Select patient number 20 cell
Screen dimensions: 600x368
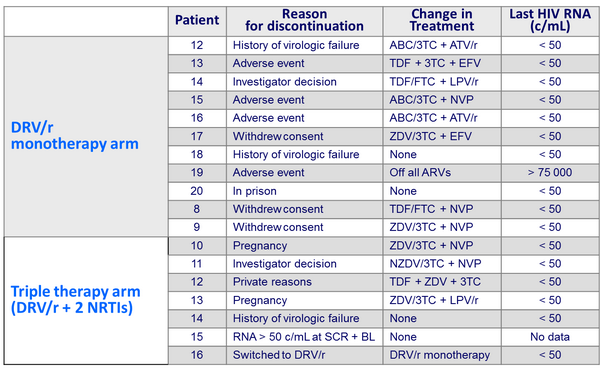pyautogui.click(x=197, y=191)
